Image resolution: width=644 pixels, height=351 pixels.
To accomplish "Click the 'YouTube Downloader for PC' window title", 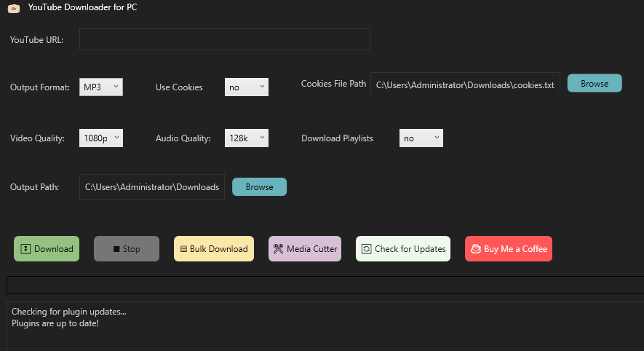I will coord(82,7).
